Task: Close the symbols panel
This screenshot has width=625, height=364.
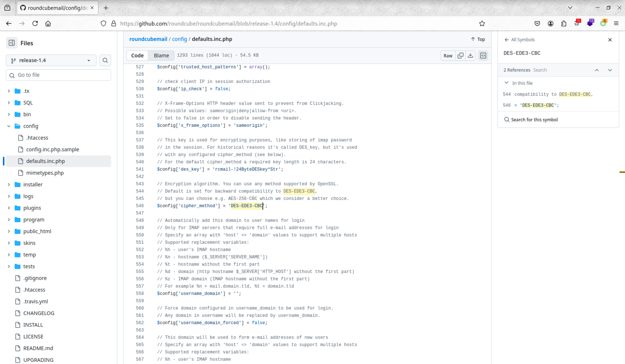Action: point(610,40)
